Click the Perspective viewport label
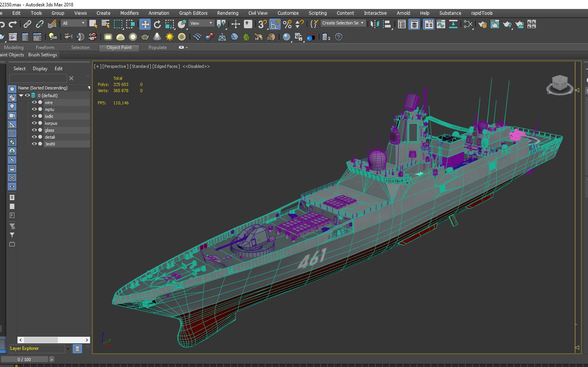 [115, 66]
